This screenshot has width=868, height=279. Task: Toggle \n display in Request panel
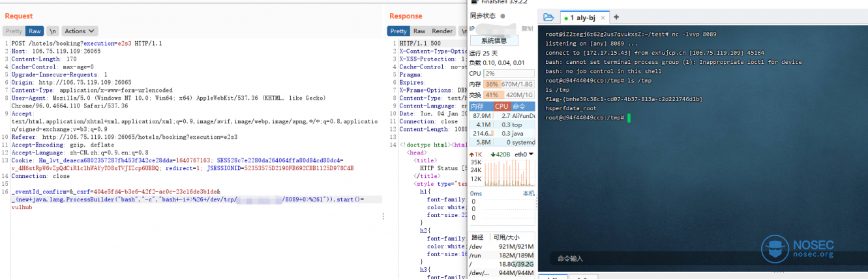tap(53, 31)
